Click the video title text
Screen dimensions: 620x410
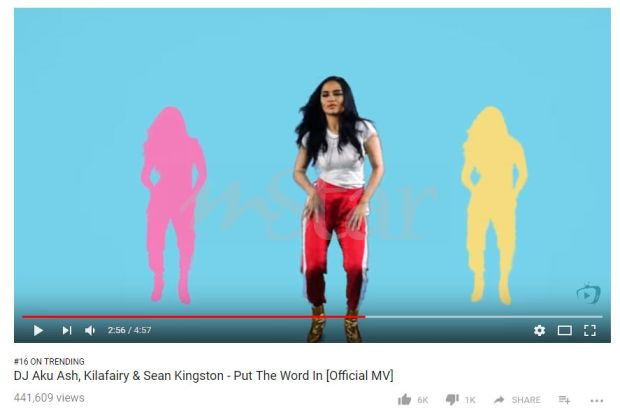[x=204, y=376]
